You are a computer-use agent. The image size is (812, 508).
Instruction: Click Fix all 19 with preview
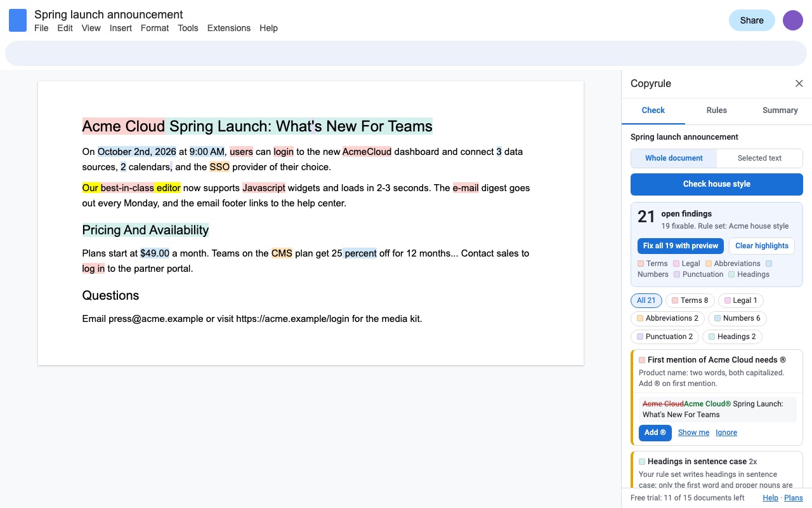[x=681, y=246]
